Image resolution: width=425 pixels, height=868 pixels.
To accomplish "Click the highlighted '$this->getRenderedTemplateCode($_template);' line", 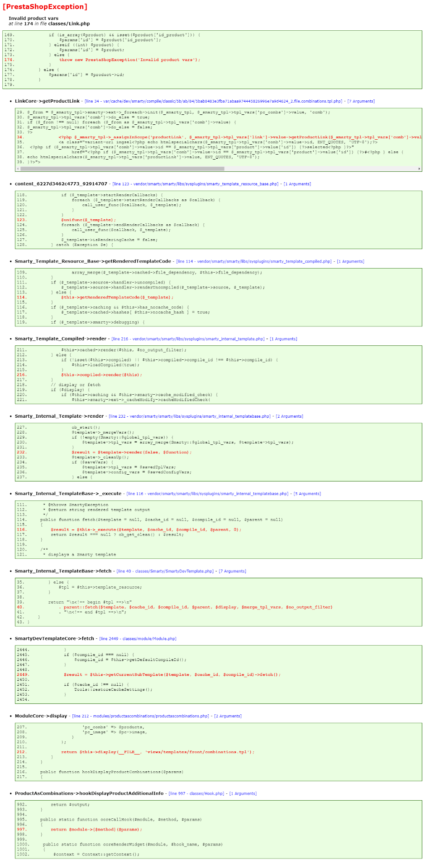I will click(117, 297).
